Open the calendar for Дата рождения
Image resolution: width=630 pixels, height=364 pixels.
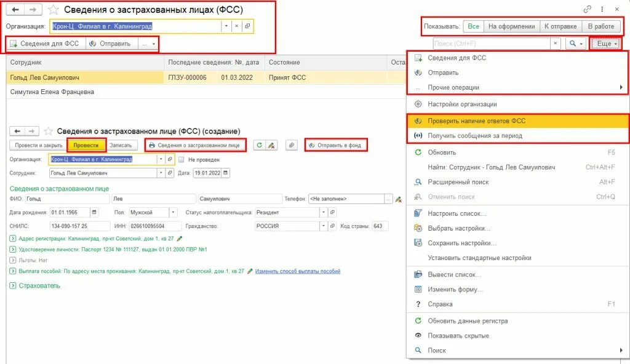94,212
